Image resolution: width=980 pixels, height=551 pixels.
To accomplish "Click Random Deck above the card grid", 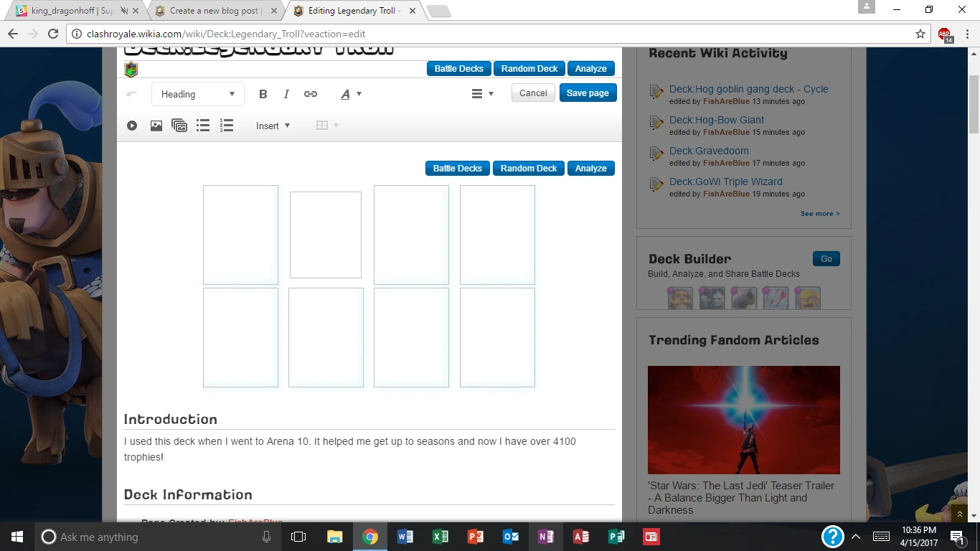I will pyautogui.click(x=529, y=169).
